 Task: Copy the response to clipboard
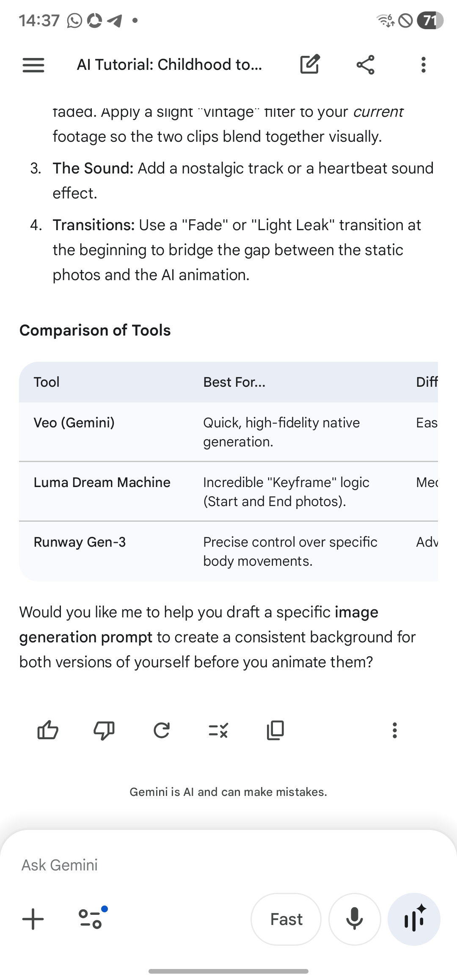pos(275,730)
